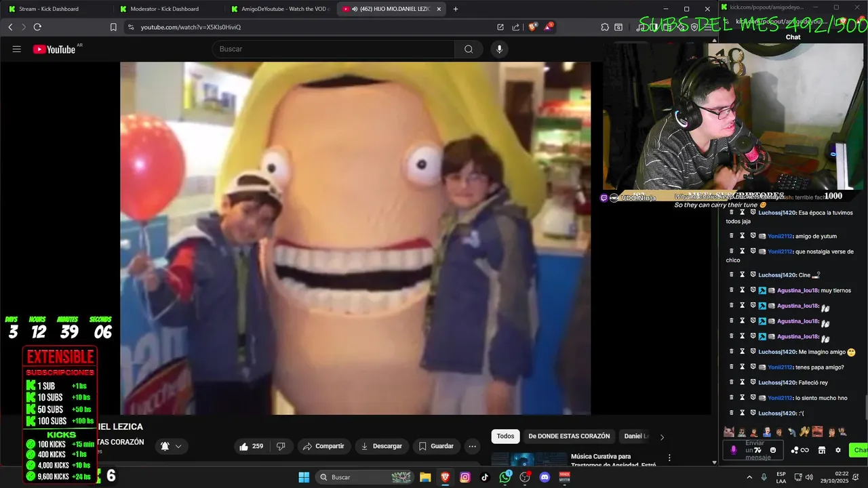Click username Luchossj1420 on "Falleció rey" message

click(x=777, y=383)
